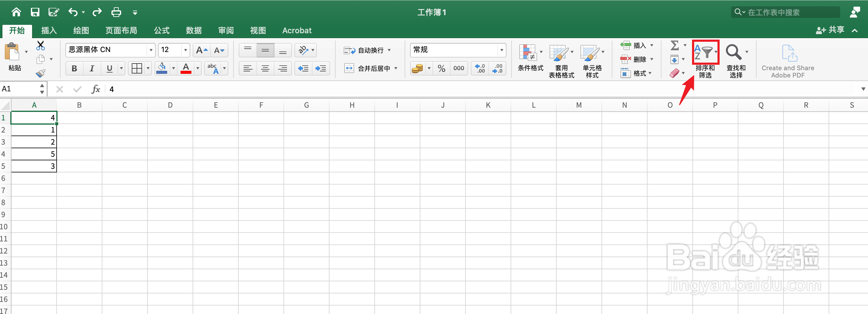Click the Fill down icon

tap(674, 60)
